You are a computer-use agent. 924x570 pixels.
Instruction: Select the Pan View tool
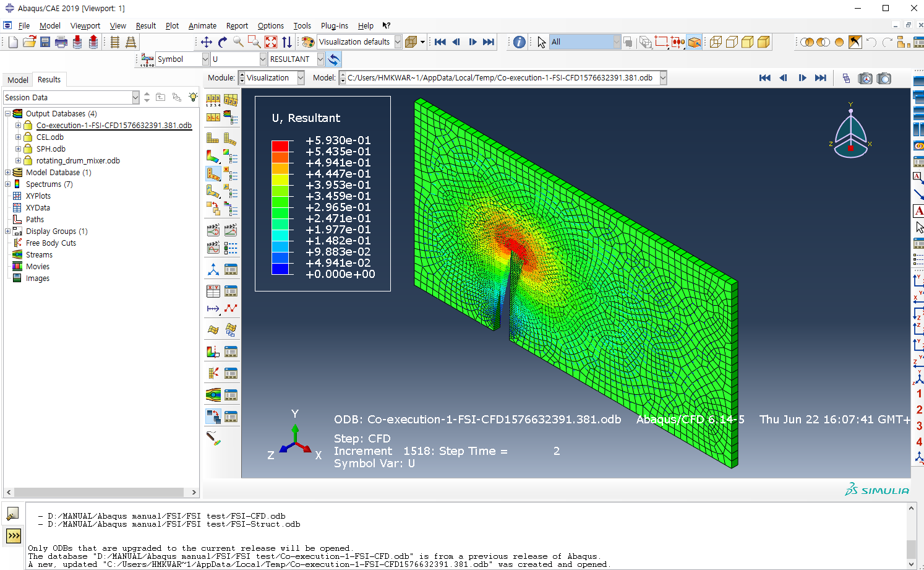pyautogui.click(x=207, y=42)
